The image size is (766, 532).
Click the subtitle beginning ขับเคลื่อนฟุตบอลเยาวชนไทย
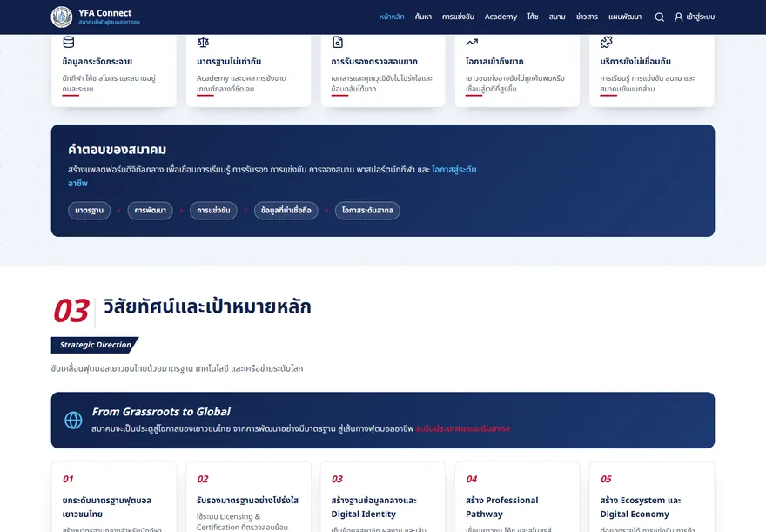coord(177,368)
